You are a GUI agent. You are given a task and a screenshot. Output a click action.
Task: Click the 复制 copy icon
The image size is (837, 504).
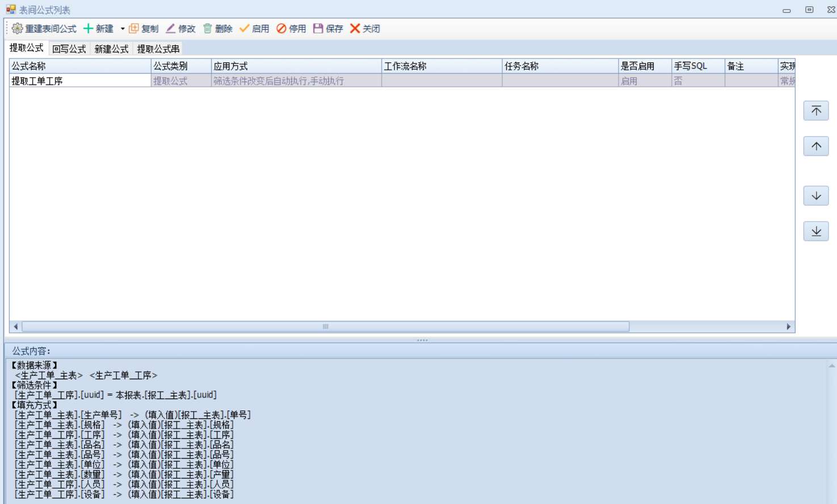(x=134, y=28)
